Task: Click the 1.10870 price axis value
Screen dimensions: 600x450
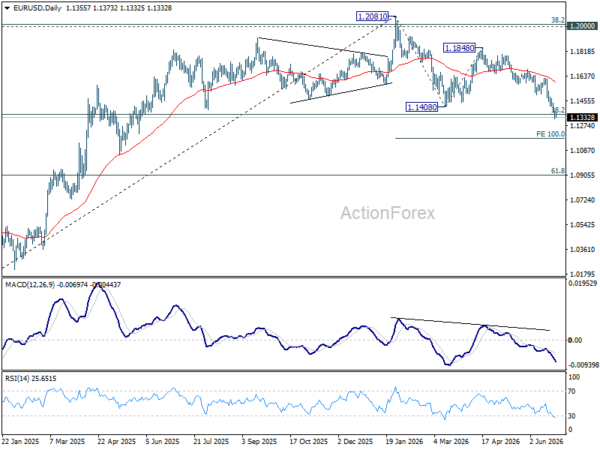Action: click(582, 150)
